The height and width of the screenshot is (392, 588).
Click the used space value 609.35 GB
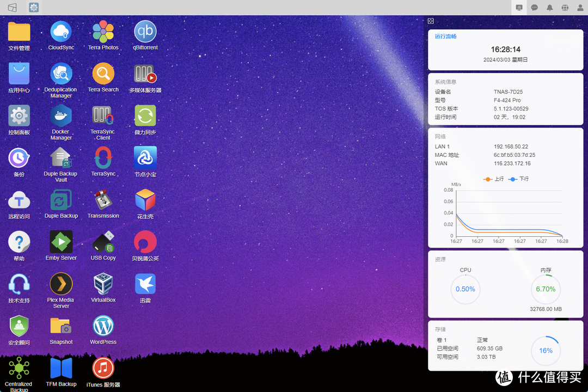coord(490,348)
